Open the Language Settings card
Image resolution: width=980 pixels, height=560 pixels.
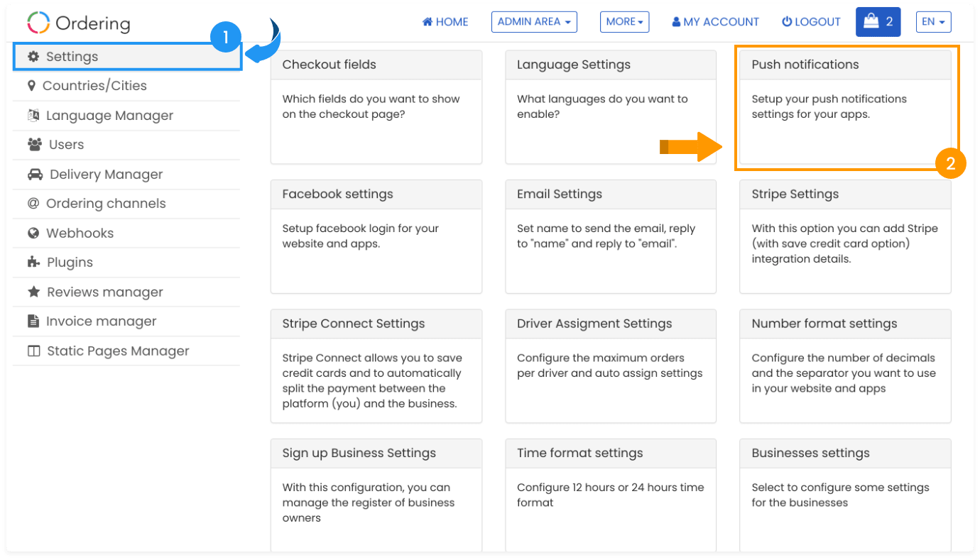tap(611, 107)
